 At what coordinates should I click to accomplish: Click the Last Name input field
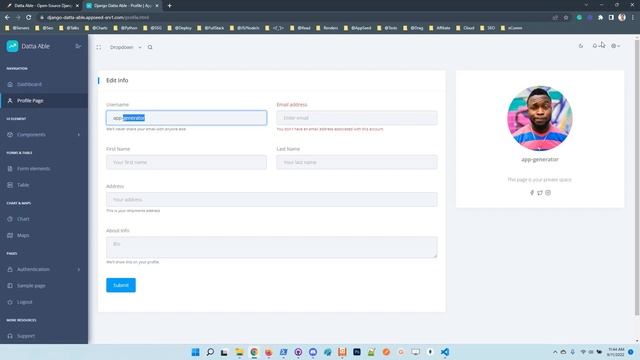click(357, 162)
